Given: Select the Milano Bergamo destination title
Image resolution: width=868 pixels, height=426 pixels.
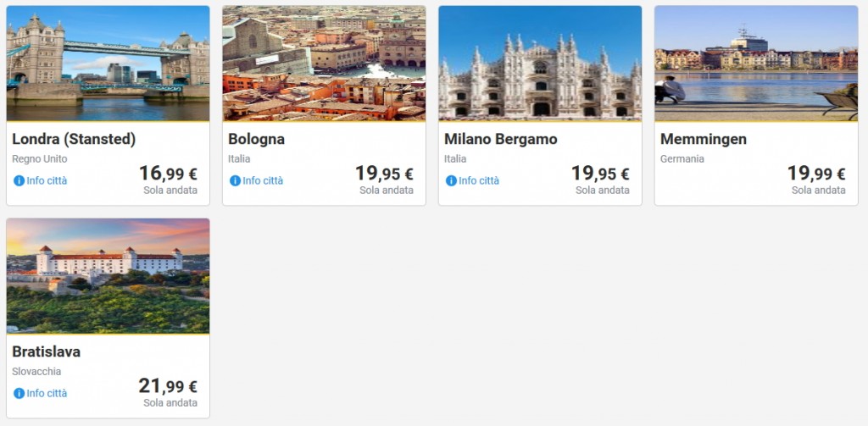Looking at the screenshot, I should click(x=500, y=139).
